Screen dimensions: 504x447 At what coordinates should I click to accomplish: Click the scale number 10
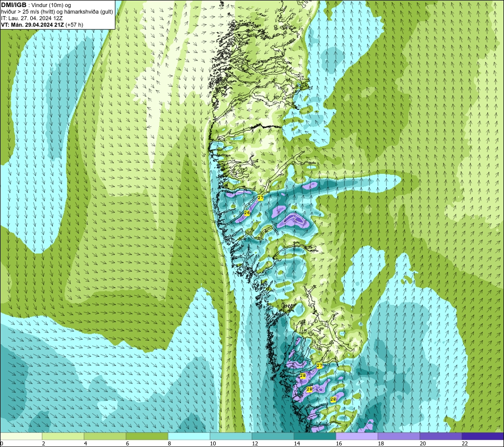(x=213, y=443)
